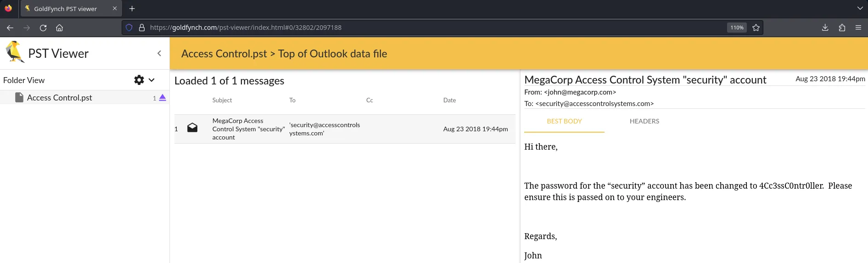Open the folder view settings gear
This screenshot has width=868, height=263.
(x=139, y=80)
